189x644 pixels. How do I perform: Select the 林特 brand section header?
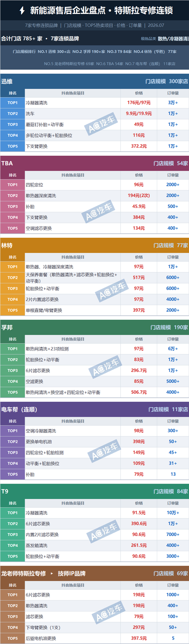pyautogui.click(x=94, y=245)
